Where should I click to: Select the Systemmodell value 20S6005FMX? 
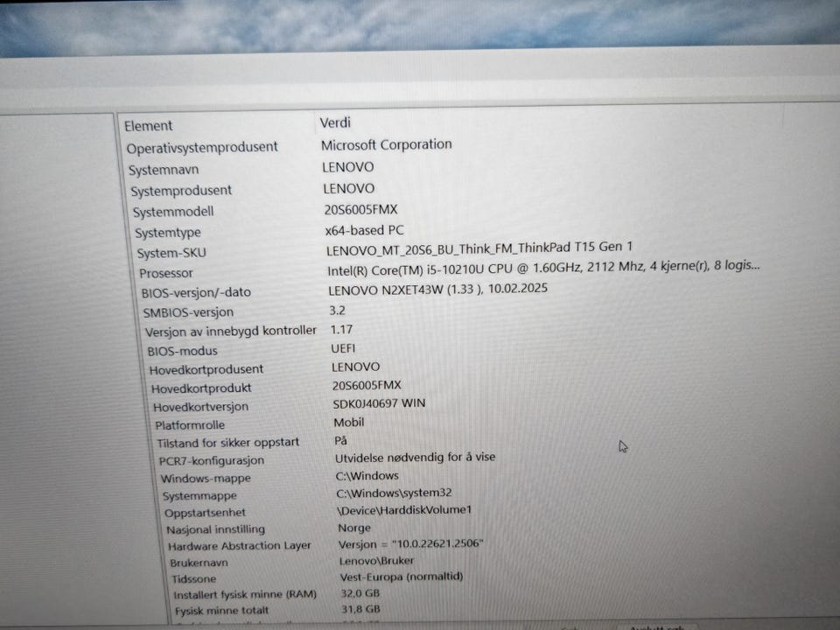pyautogui.click(x=360, y=209)
